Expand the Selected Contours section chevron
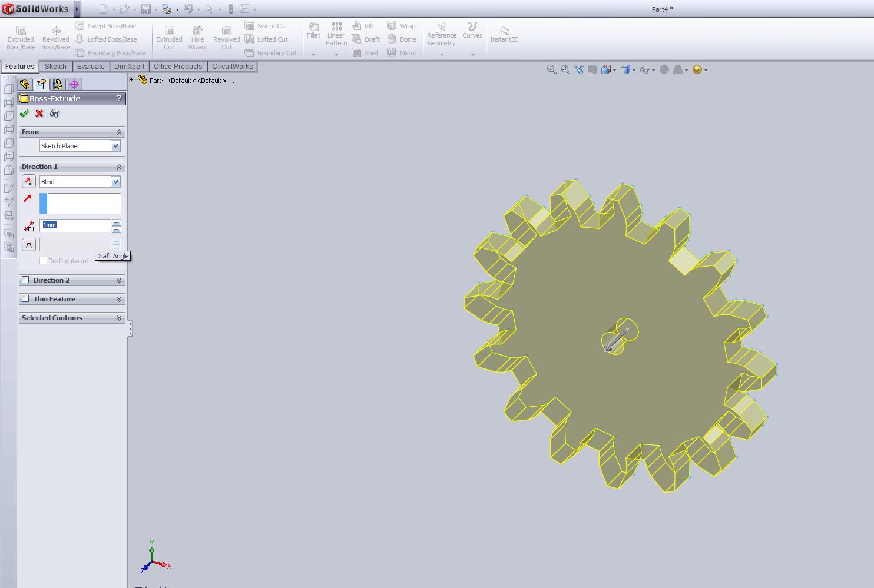 [119, 318]
